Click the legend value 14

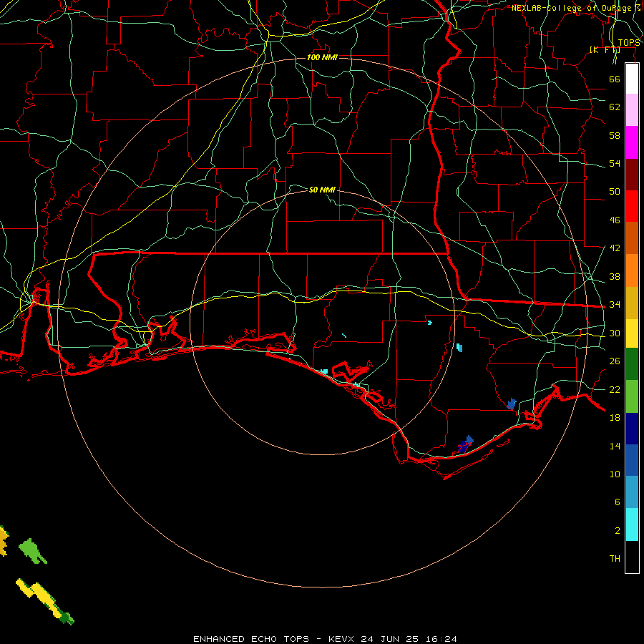tap(615, 446)
